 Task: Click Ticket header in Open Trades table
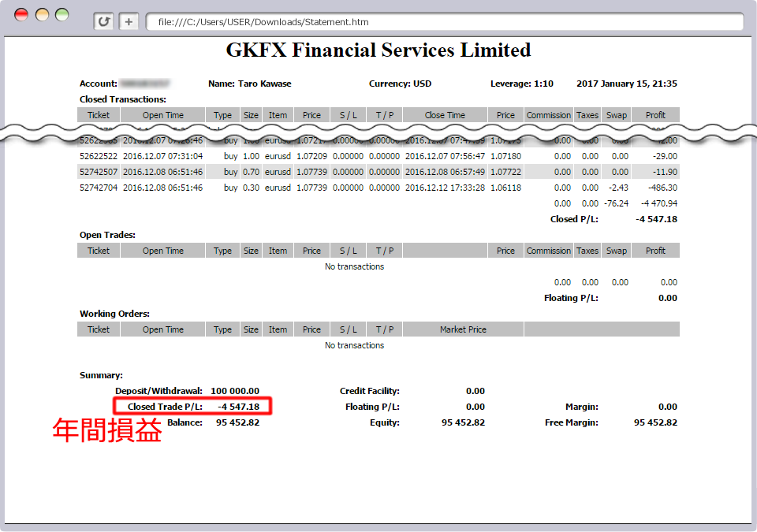(99, 251)
